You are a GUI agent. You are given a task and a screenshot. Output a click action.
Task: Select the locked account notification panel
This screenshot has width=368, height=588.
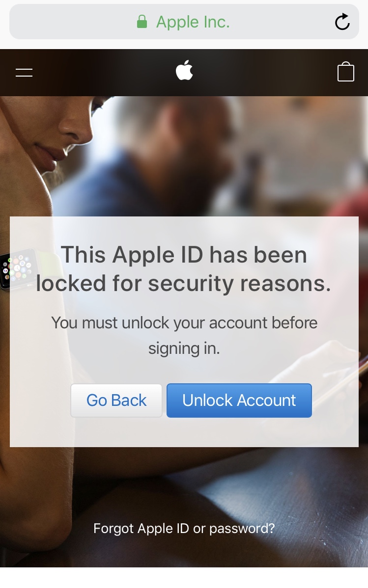184,330
